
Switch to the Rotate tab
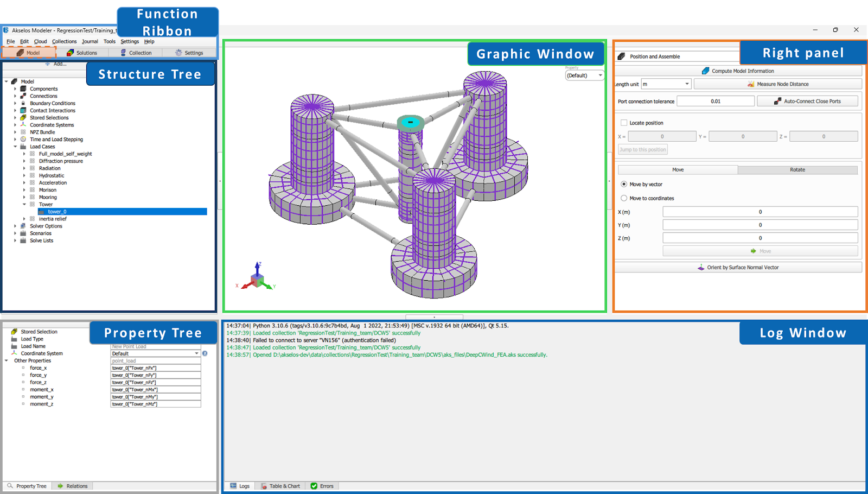(797, 170)
